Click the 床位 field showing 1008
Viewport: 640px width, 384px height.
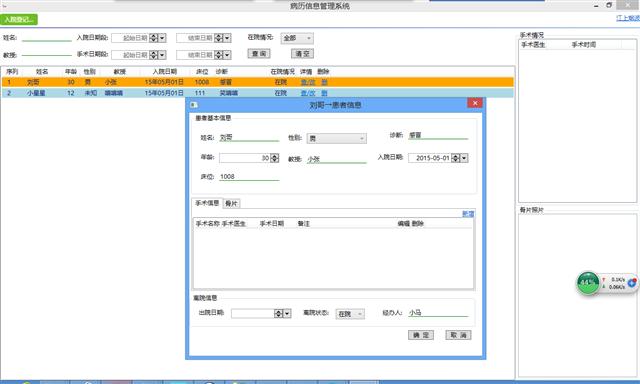tap(249, 177)
